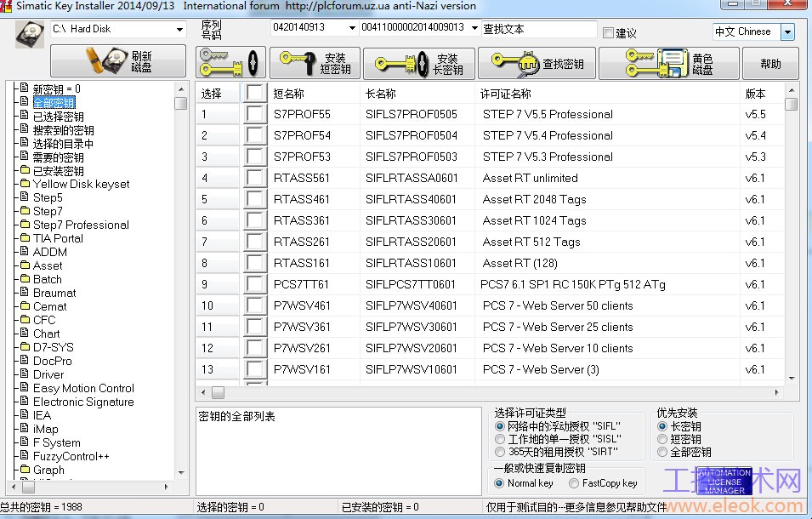Screen dimensions: 812x519
Task: Choose the Normal key radio
Action: (x=499, y=483)
